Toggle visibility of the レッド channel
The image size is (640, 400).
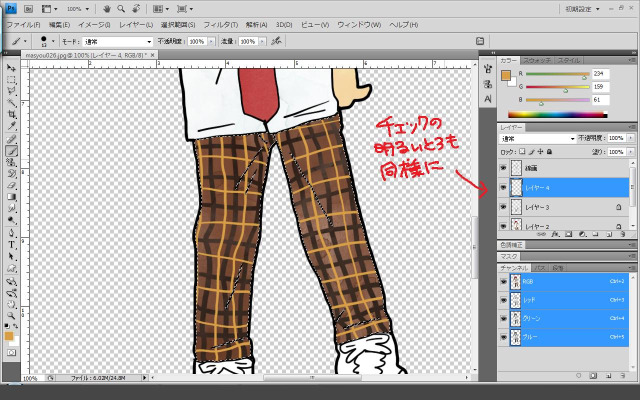click(x=503, y=299)
